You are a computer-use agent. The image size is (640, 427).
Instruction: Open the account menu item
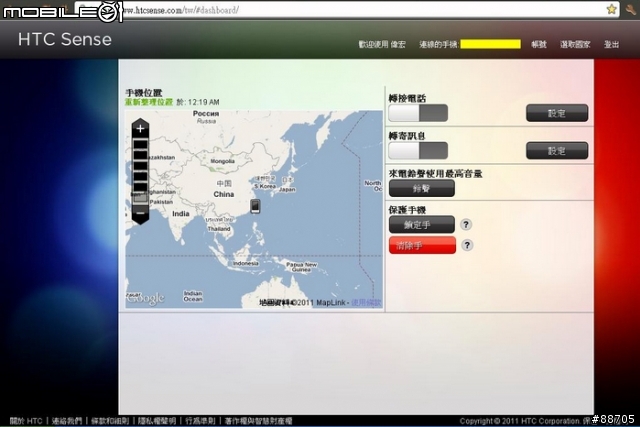coord(539,44)
